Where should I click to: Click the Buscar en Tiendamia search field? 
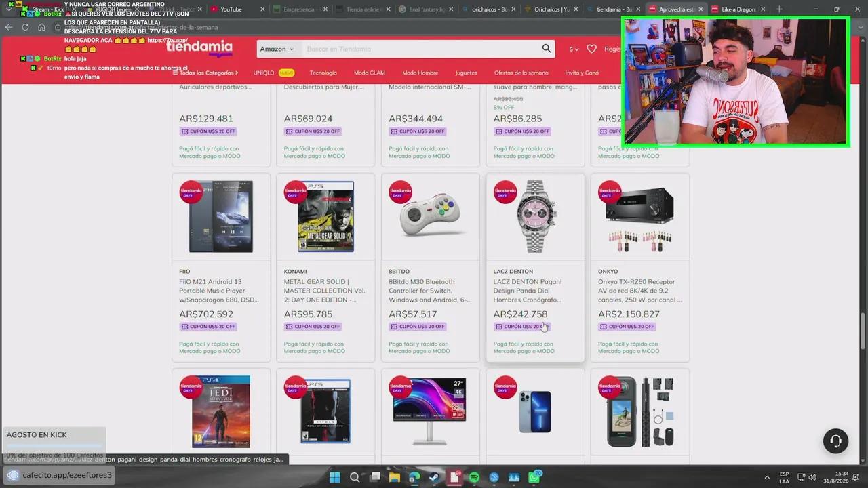[x=420, y=49]
